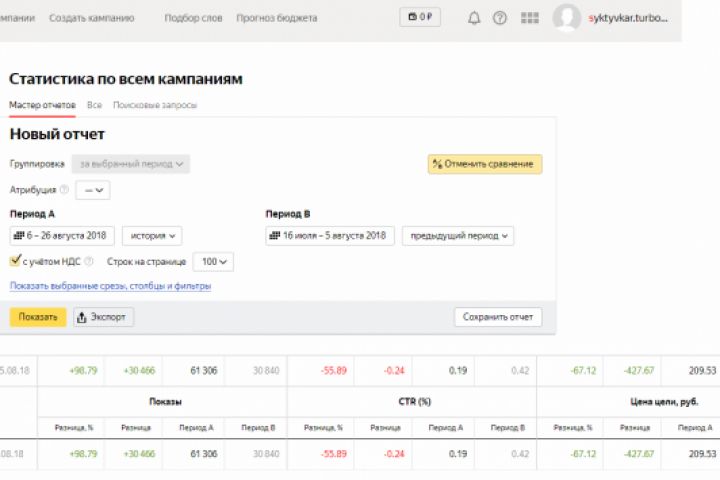
Task: Click the Цена цели, руб. column header
Action: coord(664,401)
